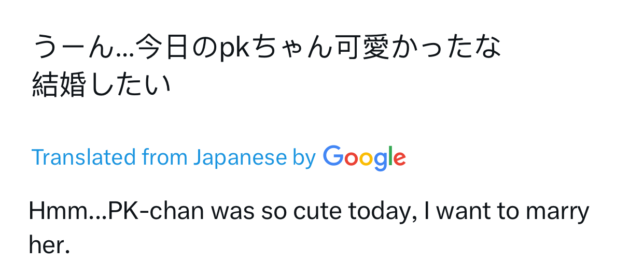Click Hmm... at start of translation
Screen dimensions: 644x277
68,211
